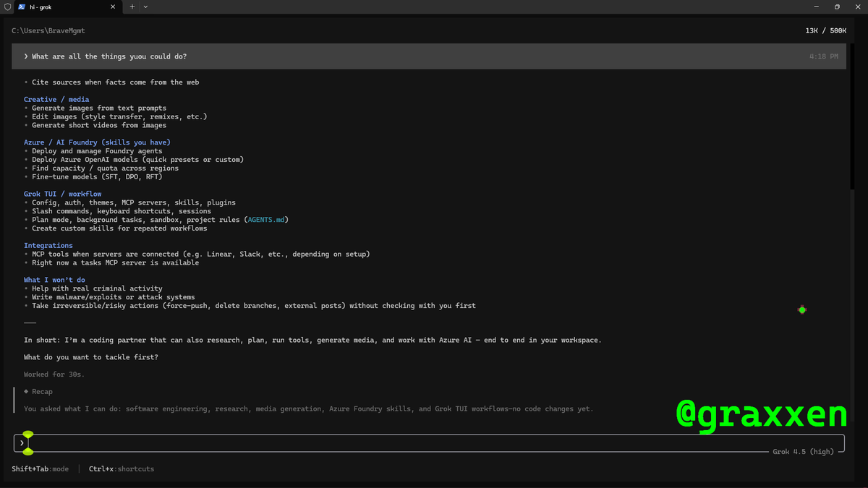Viewport: 868px width, 488px height.
Task: Click 'Fine-tune models (SFT, DPO, RFT)' line
Action: [97, 177]
